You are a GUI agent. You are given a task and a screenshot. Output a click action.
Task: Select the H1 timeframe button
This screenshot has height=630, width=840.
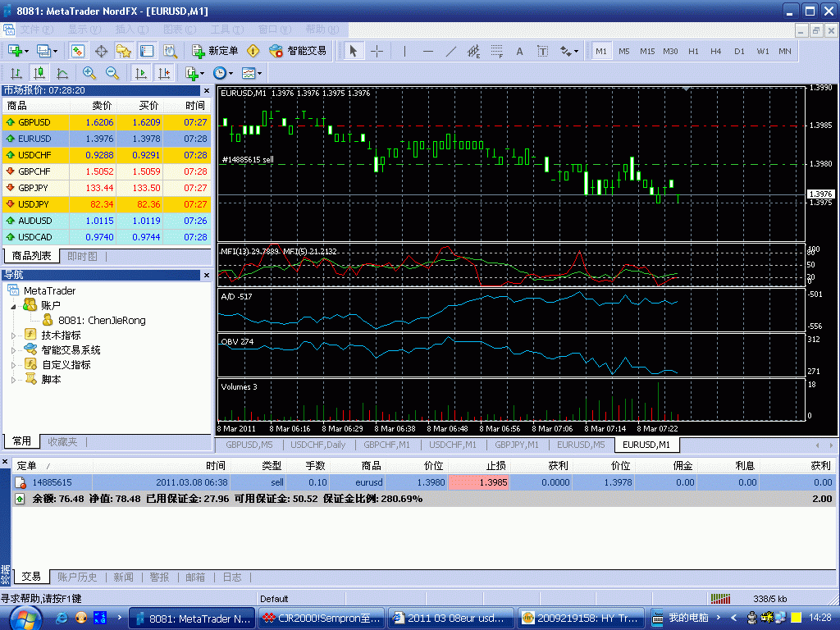pos(693,51)
